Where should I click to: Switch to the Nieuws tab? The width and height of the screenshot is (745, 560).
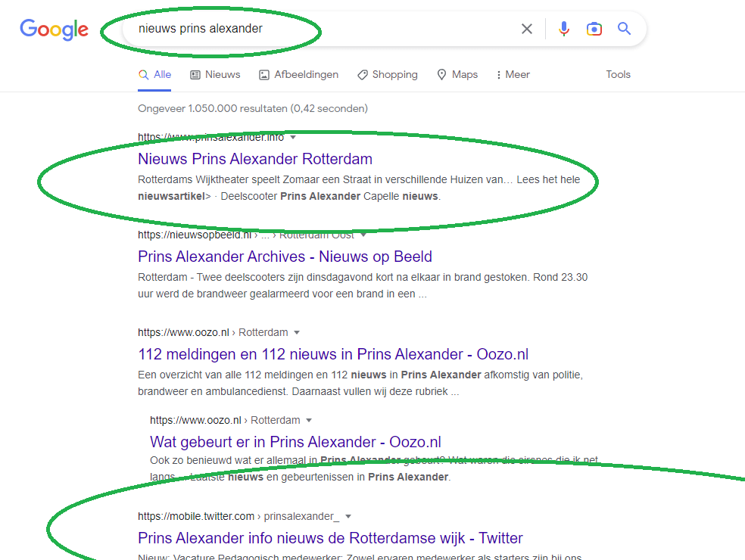point(215,75)
